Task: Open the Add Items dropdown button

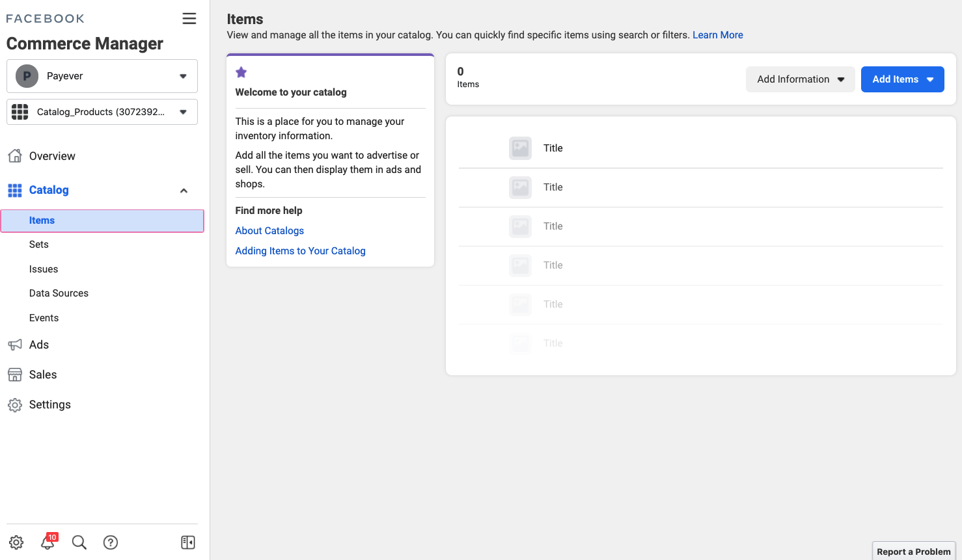Action: coord(903,79)
